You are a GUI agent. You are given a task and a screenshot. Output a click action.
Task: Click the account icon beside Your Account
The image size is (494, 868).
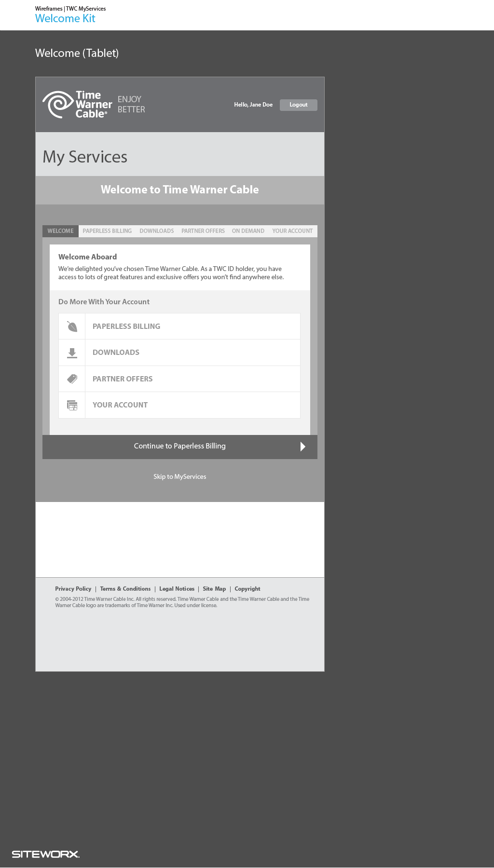pos(72,405)
